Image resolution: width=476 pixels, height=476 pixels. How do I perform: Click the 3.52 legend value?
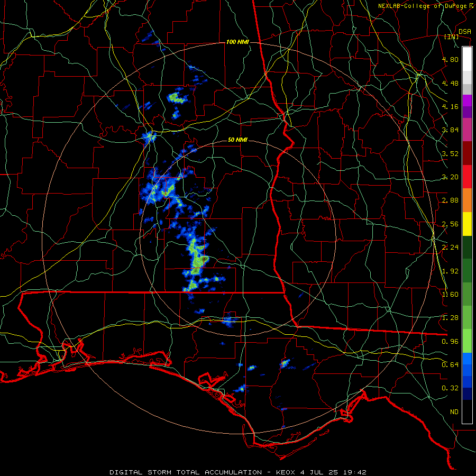click(x=450, y=153)
